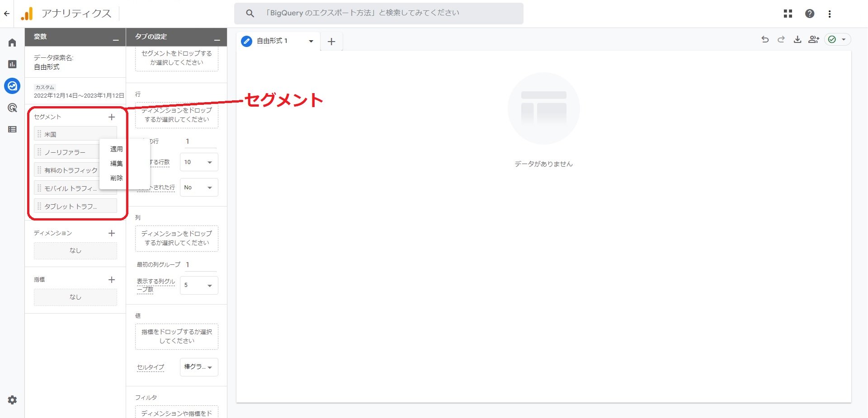Click the タブレット トラフ… segment

point(75,207)
